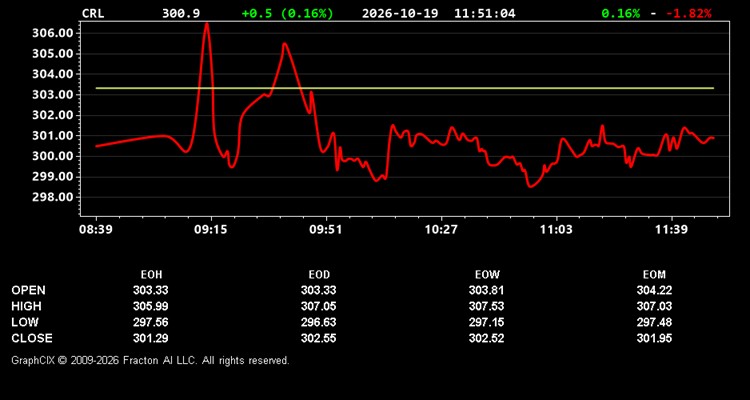750x400 pixels.
Task: Click the EOM open value 304.22
Action: [x=654, y=290]
